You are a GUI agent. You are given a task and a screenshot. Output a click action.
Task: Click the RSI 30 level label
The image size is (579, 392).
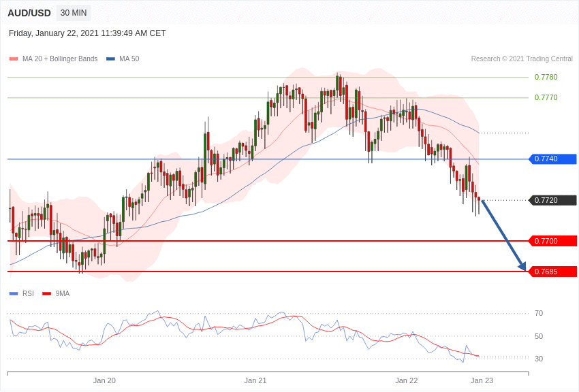[539, 359]
